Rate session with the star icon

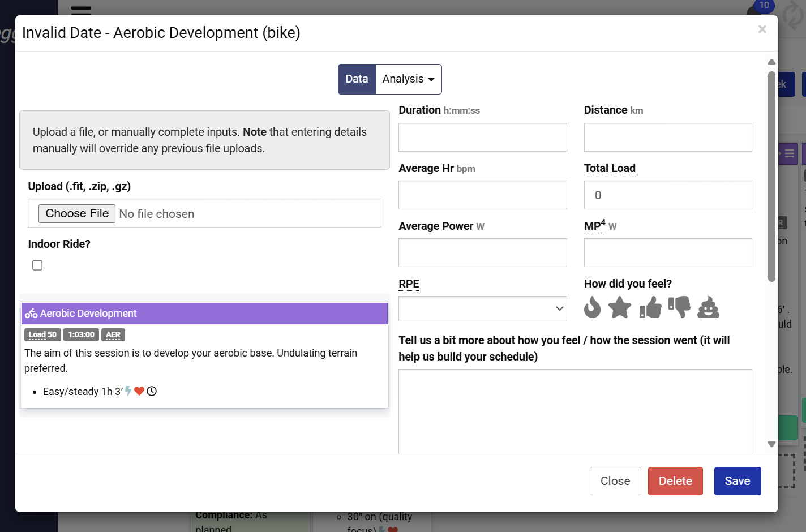[620, 307]
